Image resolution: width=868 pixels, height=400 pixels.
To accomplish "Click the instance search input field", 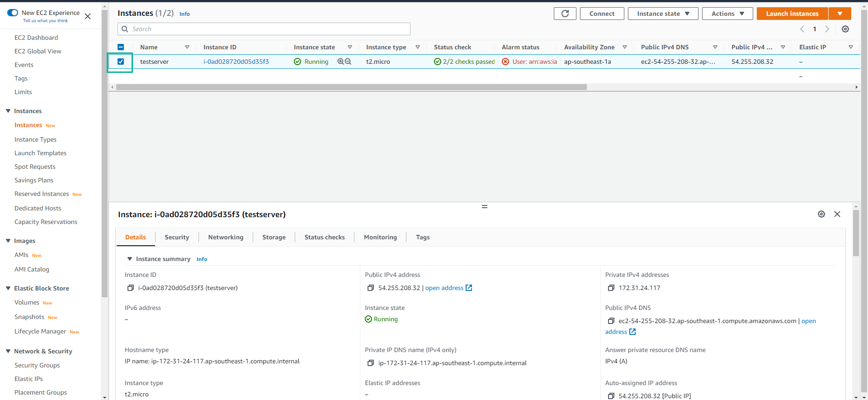I will point(264,29).
